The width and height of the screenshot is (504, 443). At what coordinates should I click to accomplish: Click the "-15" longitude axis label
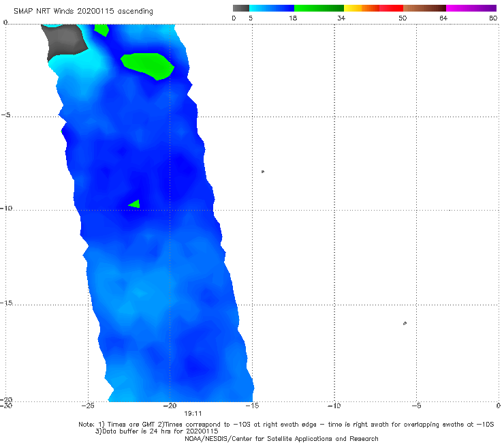252,406
